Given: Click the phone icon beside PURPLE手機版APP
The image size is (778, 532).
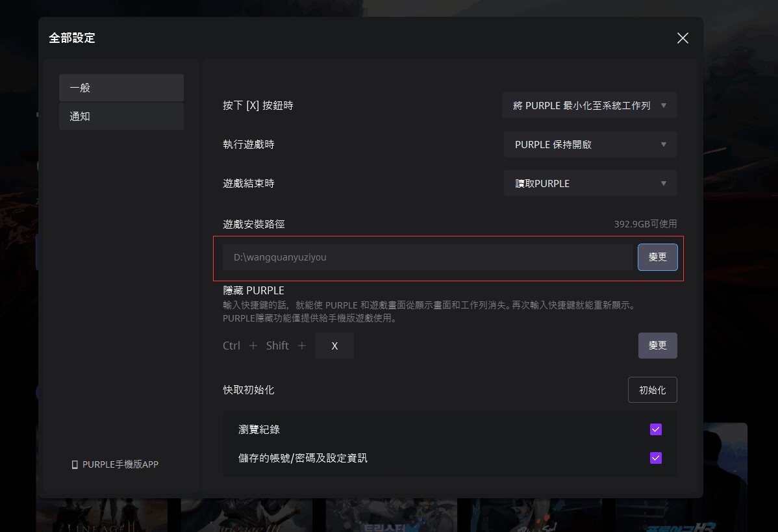Looking at the screenshot, I should pos(75,465).
